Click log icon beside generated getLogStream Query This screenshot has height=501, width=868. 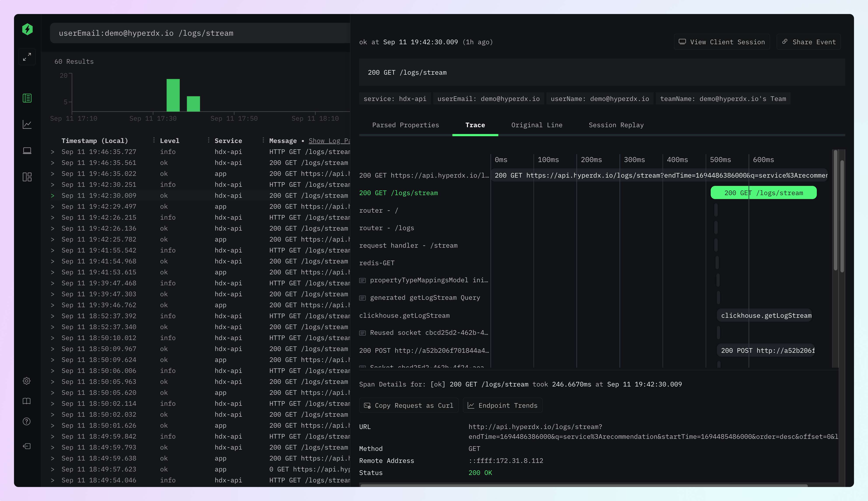(362, 298)
